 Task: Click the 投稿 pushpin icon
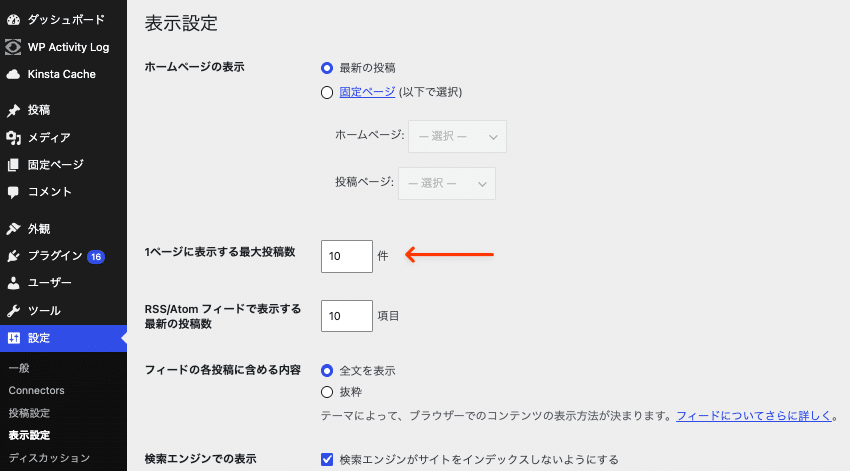pos(14,111)
